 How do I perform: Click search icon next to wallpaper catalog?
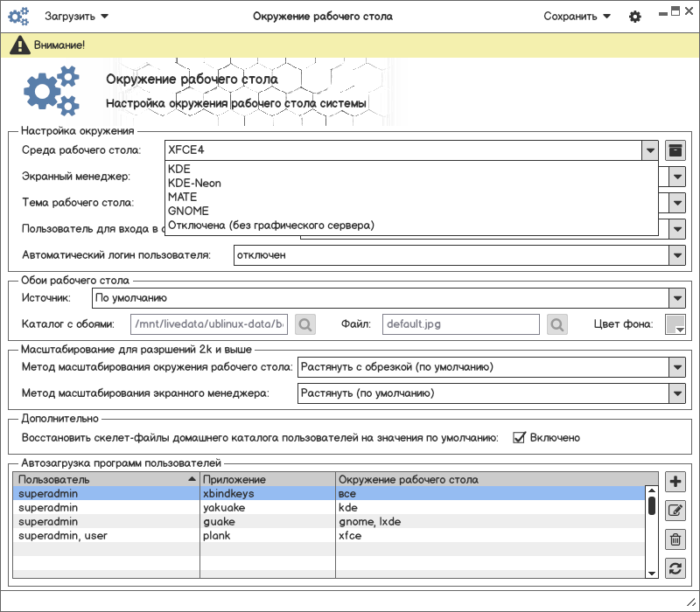[x=304, y=324]
